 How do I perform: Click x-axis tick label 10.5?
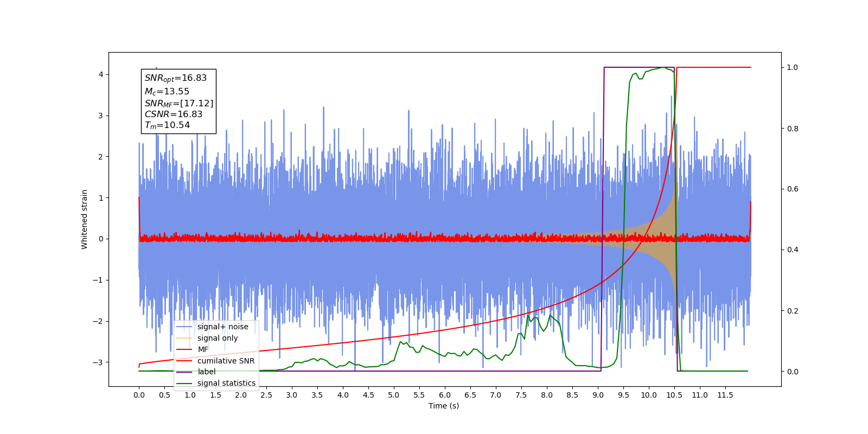click(674, 395)
